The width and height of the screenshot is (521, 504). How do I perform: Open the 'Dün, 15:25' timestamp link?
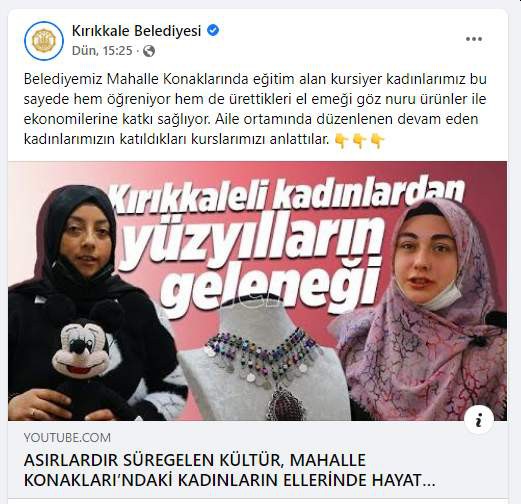coord(102,51)
